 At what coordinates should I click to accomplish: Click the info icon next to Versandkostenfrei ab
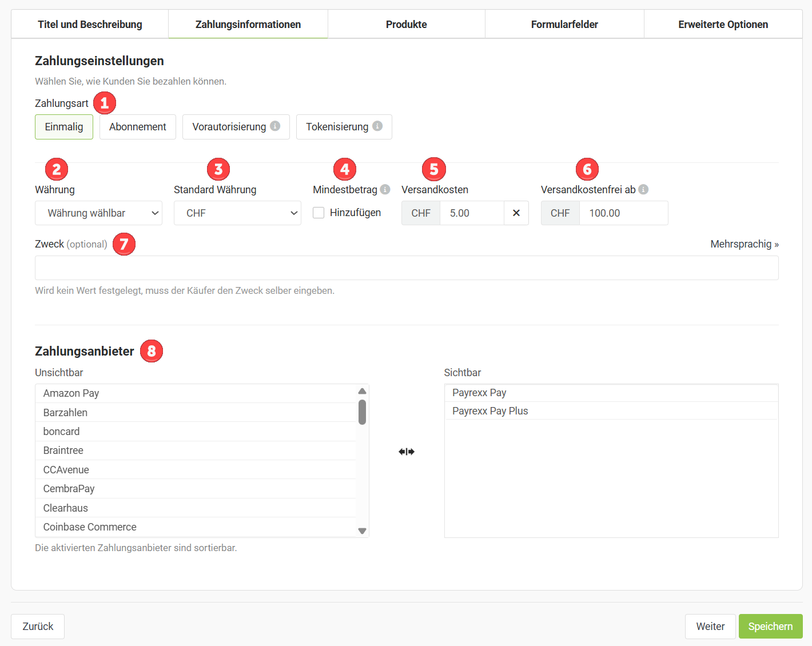tap(643, 189)
